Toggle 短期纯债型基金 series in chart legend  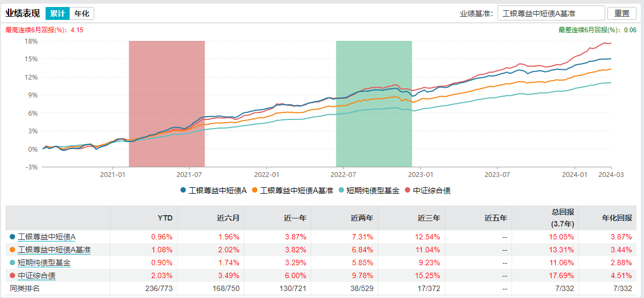pos(368,190)
